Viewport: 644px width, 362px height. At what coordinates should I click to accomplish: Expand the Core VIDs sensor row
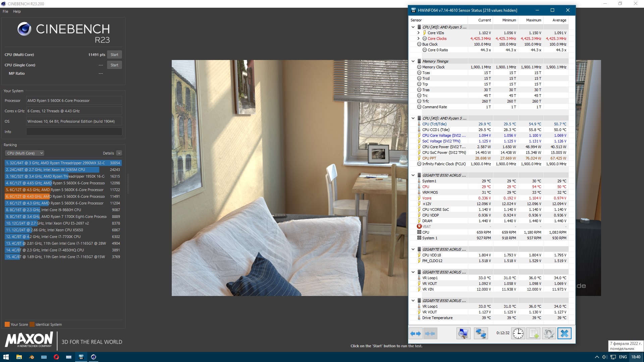pyautogui.click(x=418, y=33)
